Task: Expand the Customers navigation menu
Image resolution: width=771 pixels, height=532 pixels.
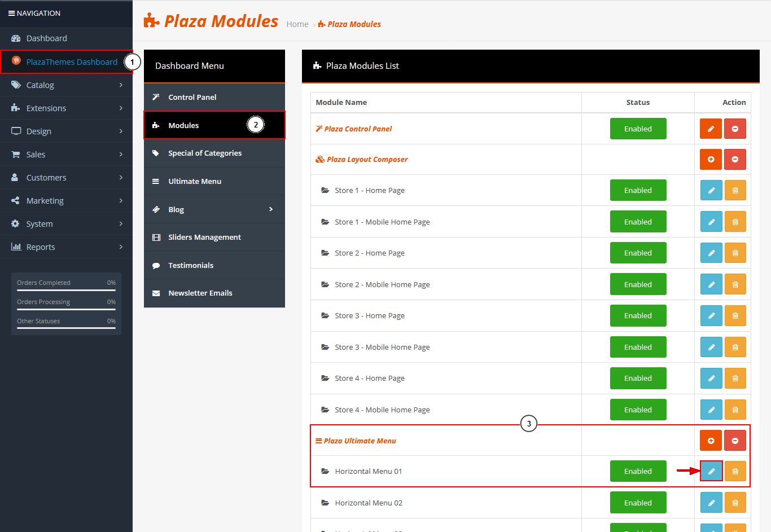Action: [66, 178]
